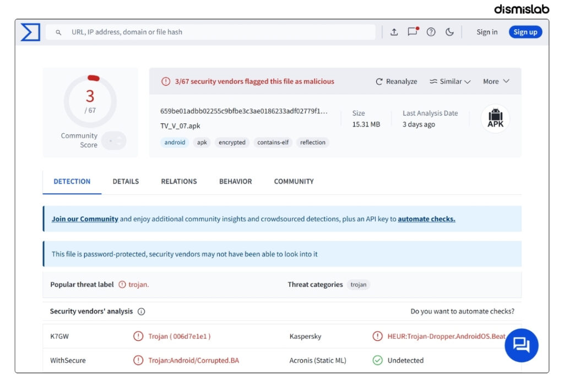Click the Kaspersky vendor name
564x392 pixels.
[x=305, y=336]
